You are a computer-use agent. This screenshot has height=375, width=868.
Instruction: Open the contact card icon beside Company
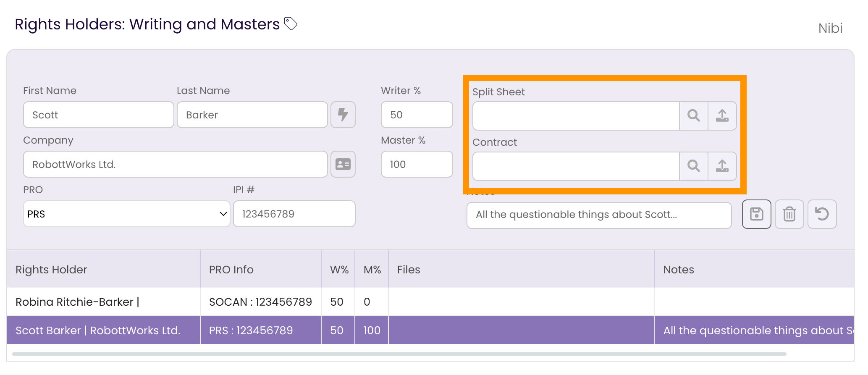click(x=343, y=164)
